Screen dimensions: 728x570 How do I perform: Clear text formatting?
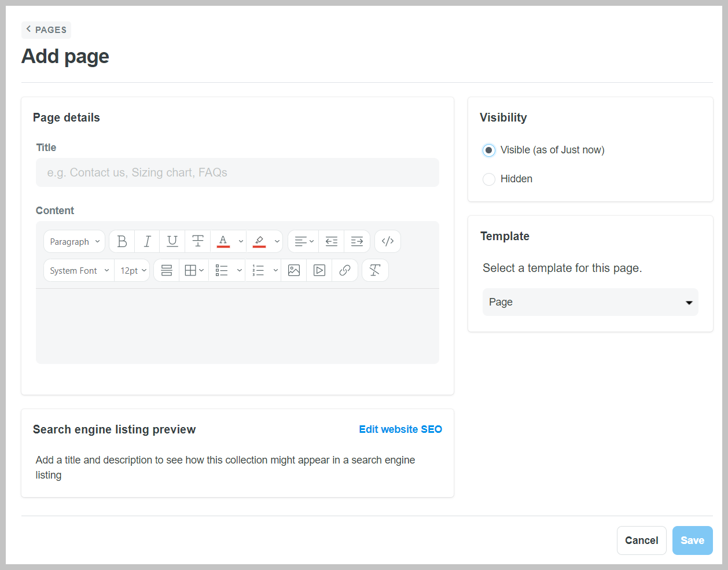pos(375,270)
